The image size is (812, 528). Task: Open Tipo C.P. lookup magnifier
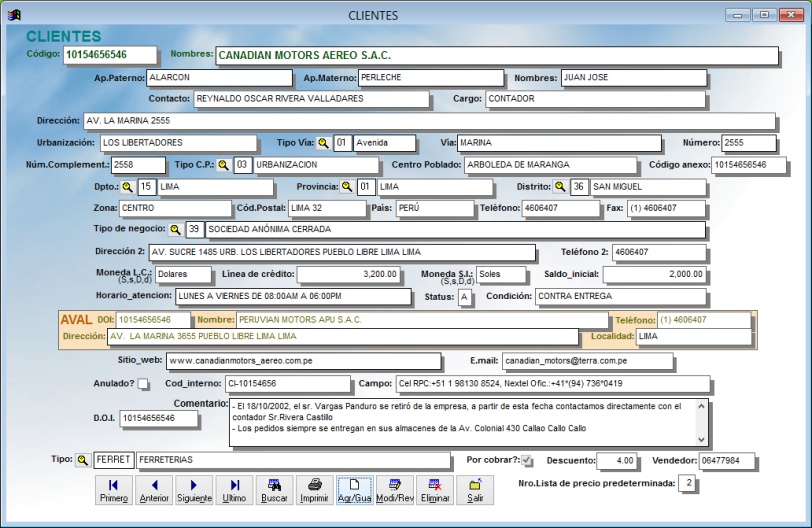point(223,165)
